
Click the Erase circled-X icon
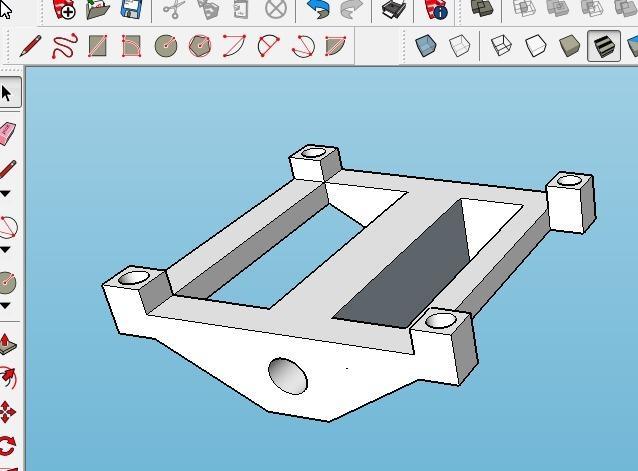tap(276, 9)
